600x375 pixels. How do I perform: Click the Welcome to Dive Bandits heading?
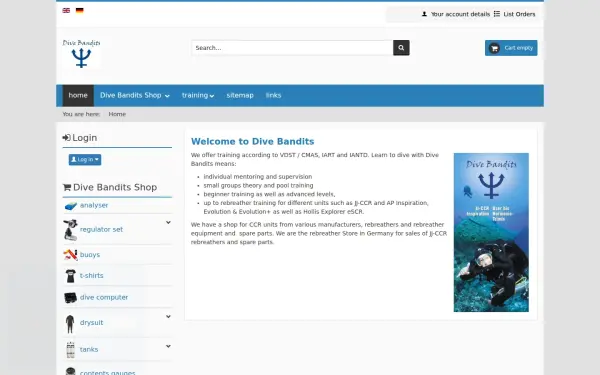(x=253, y=142)
